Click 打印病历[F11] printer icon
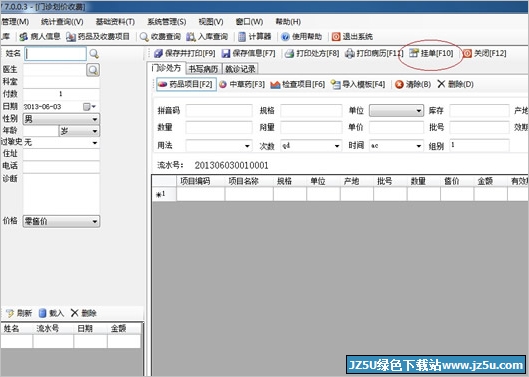529x377 pixels. click(x=350, y=53)
